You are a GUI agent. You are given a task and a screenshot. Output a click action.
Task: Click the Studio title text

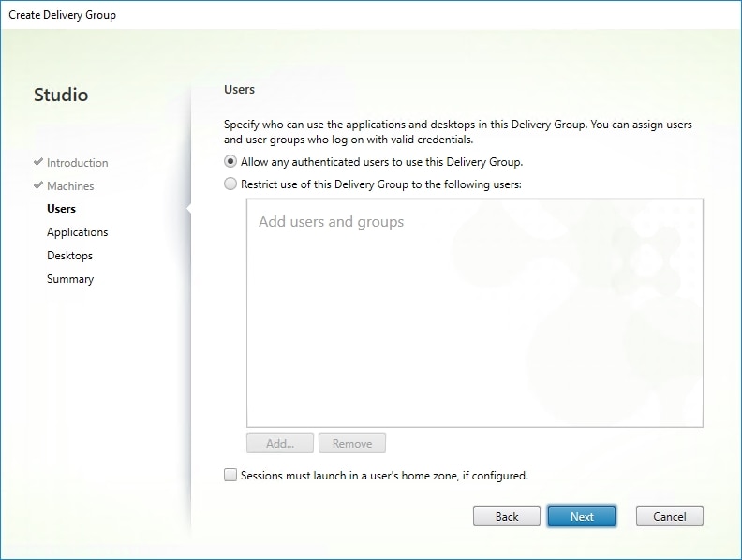(61, 95)
